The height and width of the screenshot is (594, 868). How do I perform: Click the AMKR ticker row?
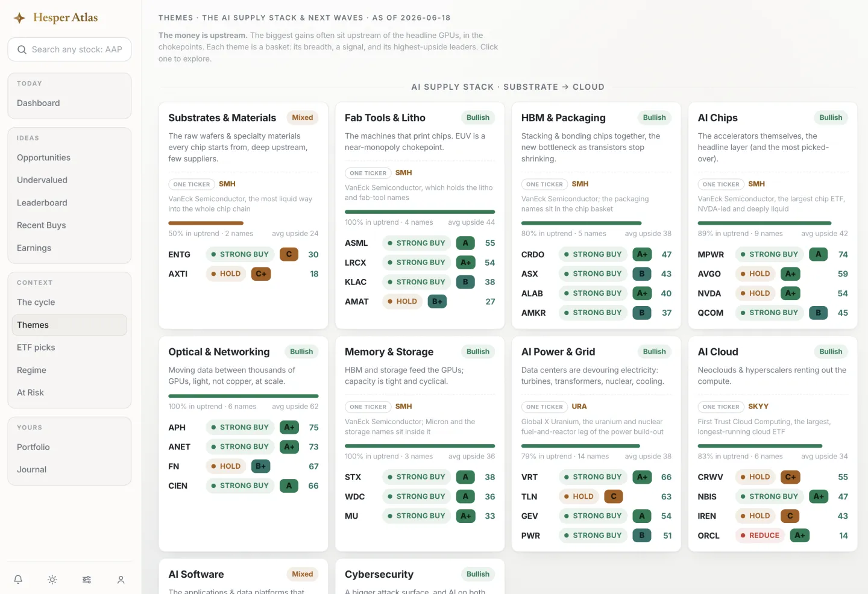[x=596, y=313]
